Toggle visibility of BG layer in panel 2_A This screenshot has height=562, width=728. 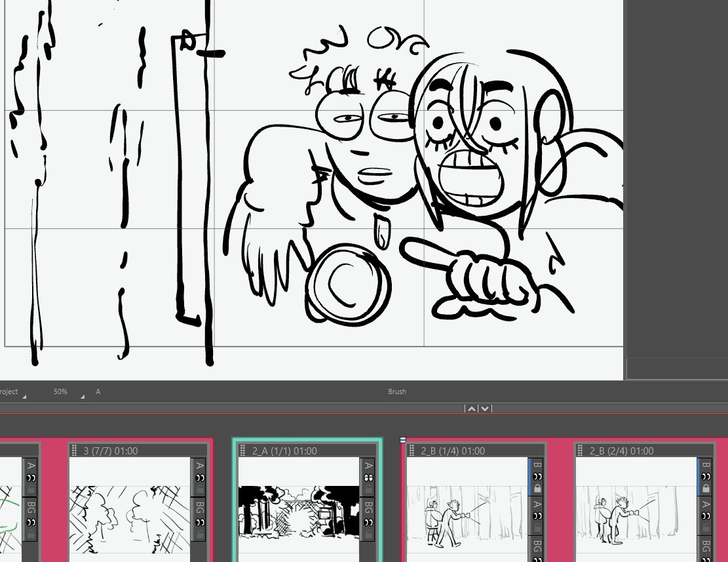pyautogui.click(x=368, y=523)
